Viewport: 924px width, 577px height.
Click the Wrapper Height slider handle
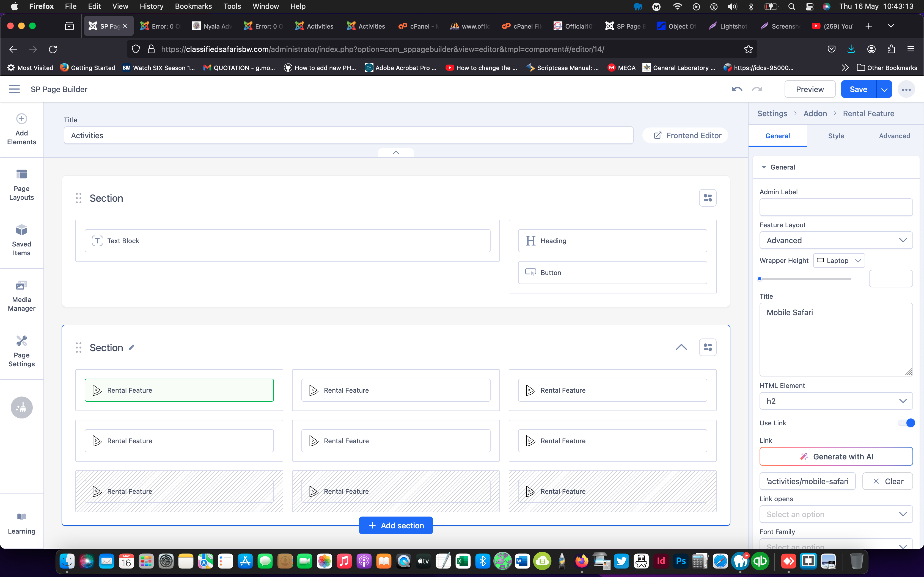click(x=760, y=279)
